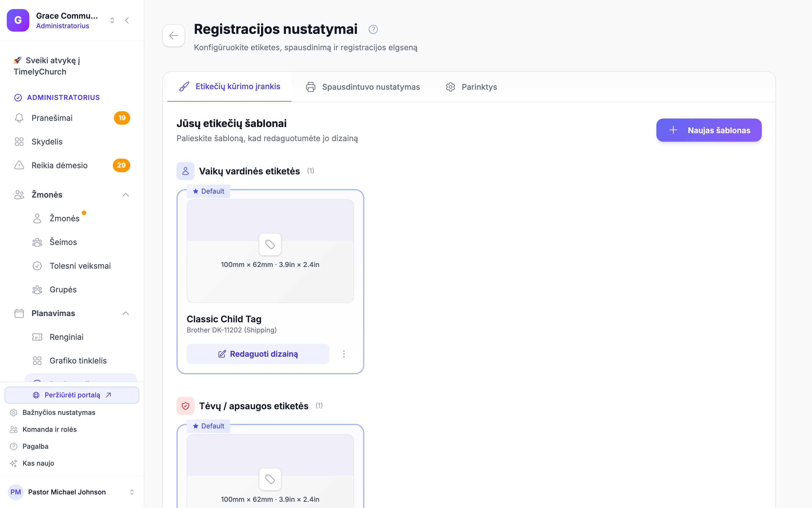Click the Tėvų / apsaugos etiketės shield icon
Screen dimensions: 812x508
tap(186, 406)
